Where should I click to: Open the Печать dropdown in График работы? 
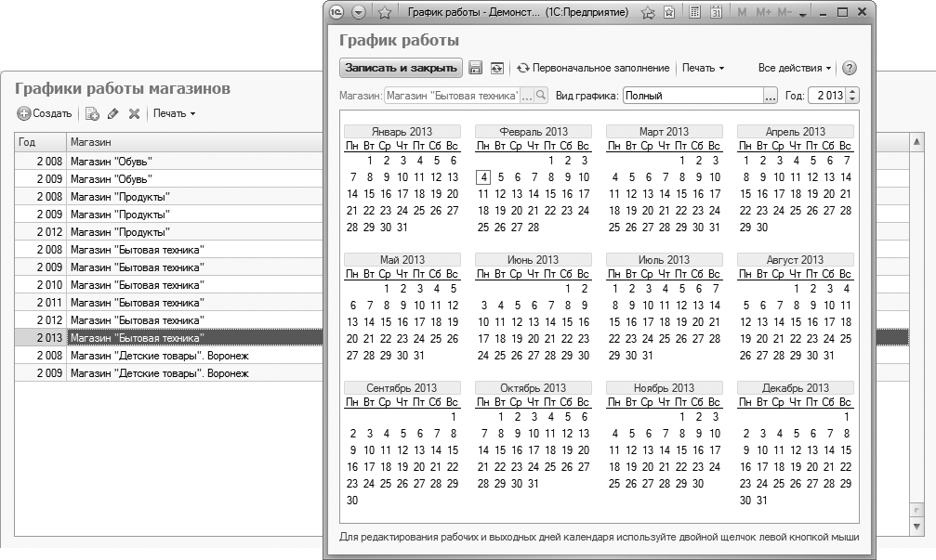[x=703, y=68]
